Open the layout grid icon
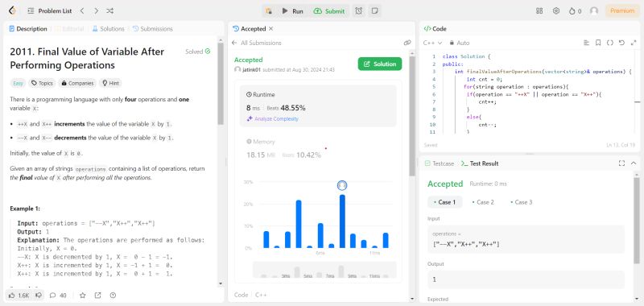The width and height of the screenshot is (644, 306). click(x=539, y=11)
